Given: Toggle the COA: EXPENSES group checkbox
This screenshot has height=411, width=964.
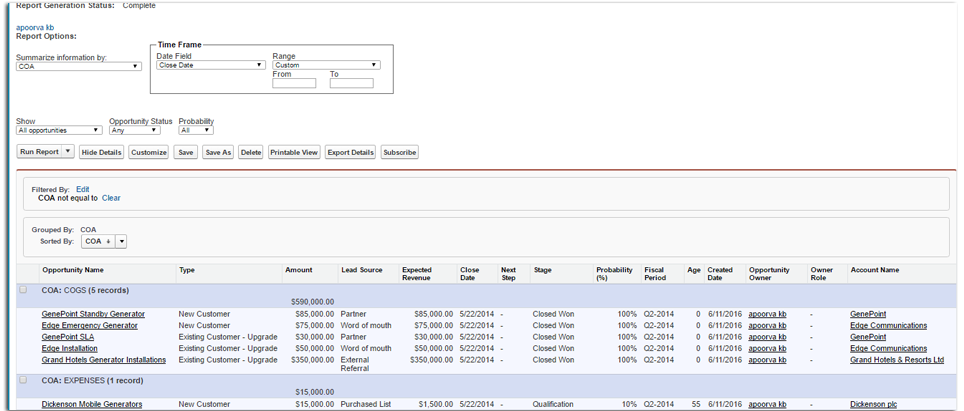Looking at the screenshot, I should (23, 380).
